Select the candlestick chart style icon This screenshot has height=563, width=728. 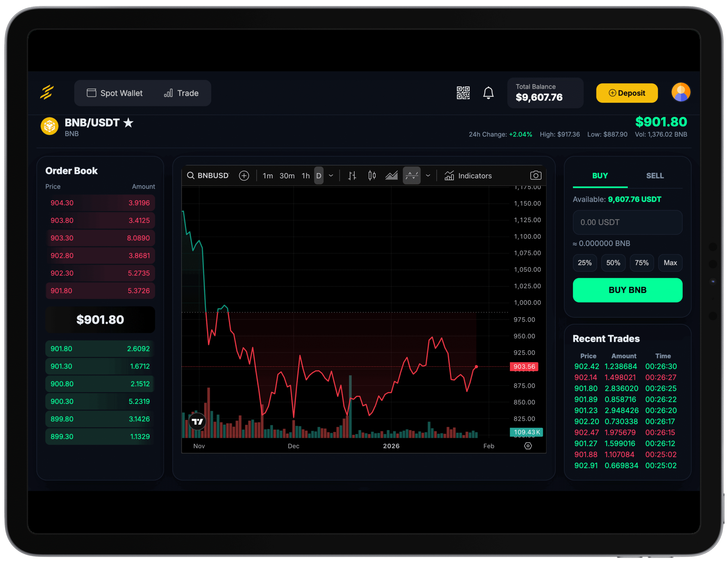pyautogui.click(x=372, y=176)
